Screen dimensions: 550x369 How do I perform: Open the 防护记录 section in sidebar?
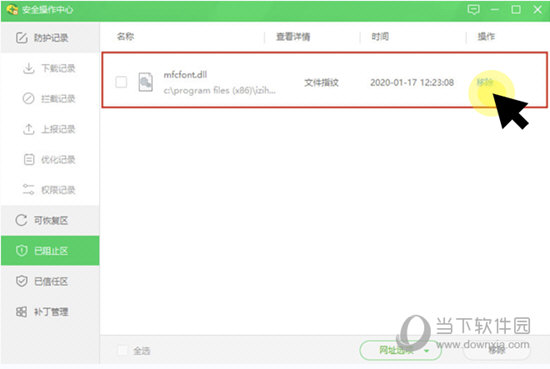[x=50, y=38]
